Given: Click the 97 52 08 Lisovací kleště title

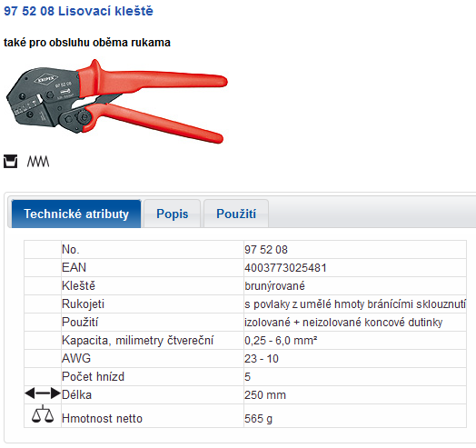Looking at the screenshot, I should point(78,11).
